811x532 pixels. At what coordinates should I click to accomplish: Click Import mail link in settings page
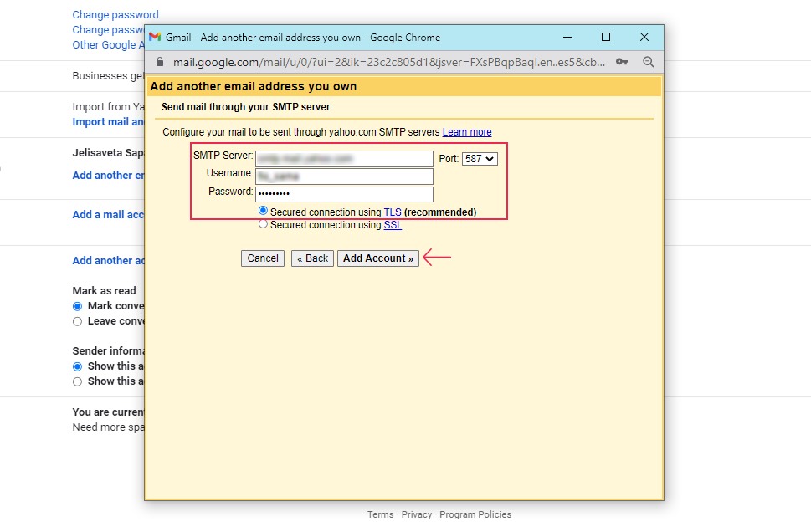tap(108, 122)
